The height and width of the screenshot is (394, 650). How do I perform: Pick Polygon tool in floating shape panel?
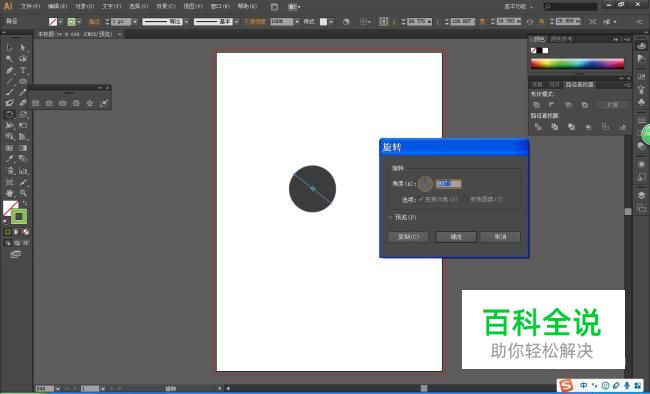(76, 103)
